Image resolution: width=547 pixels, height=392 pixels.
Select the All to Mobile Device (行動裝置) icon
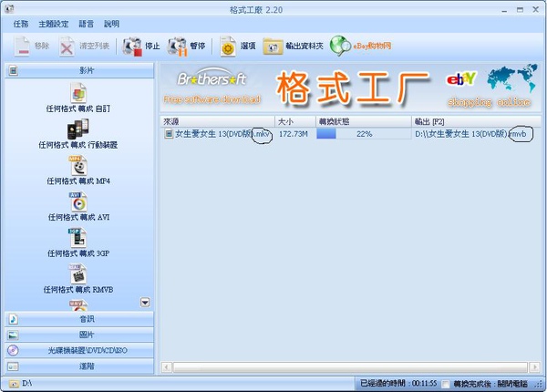(78, 129)
